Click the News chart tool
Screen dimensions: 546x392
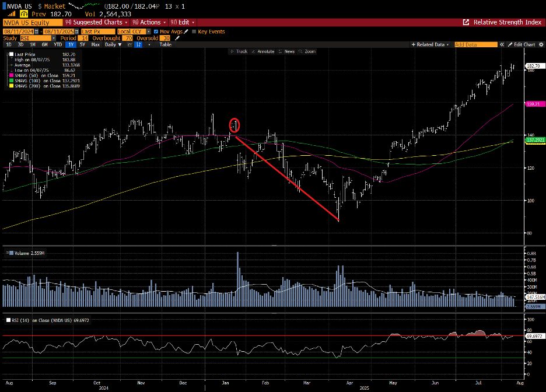[x=286, y=51]
